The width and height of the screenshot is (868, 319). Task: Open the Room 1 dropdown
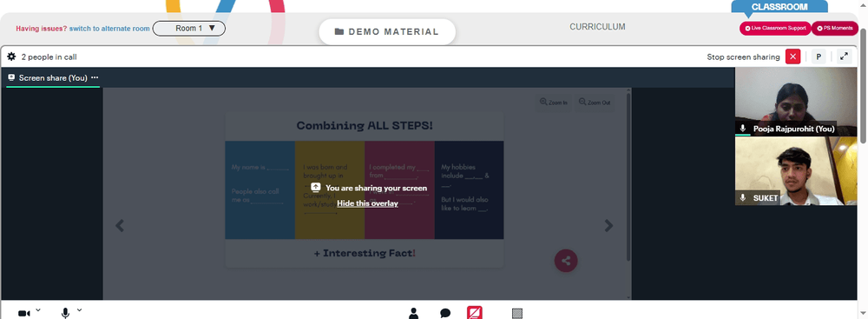pyautogui.click(x=188, y=29)
